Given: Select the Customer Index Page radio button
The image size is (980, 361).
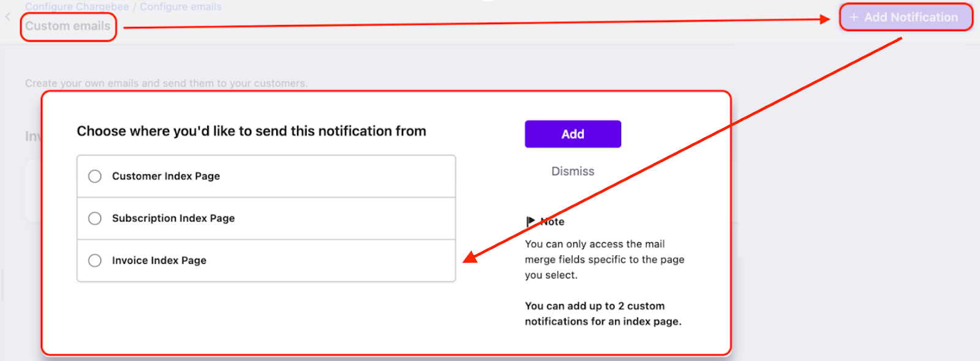Looking at the screenshot, I should point(95,176).
